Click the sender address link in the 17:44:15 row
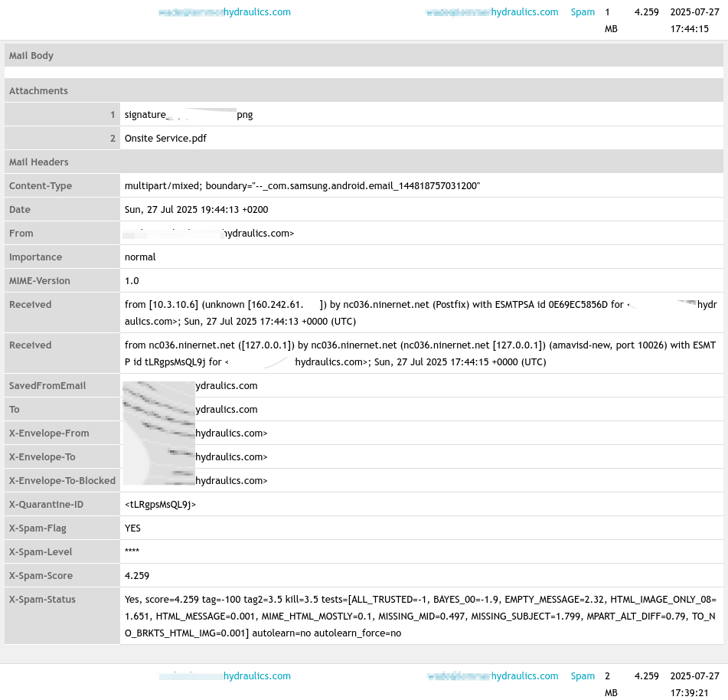 tap(225, 12)
